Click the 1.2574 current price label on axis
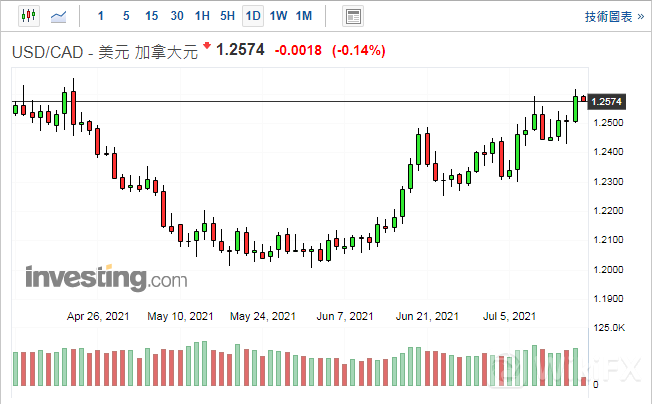 607,102
